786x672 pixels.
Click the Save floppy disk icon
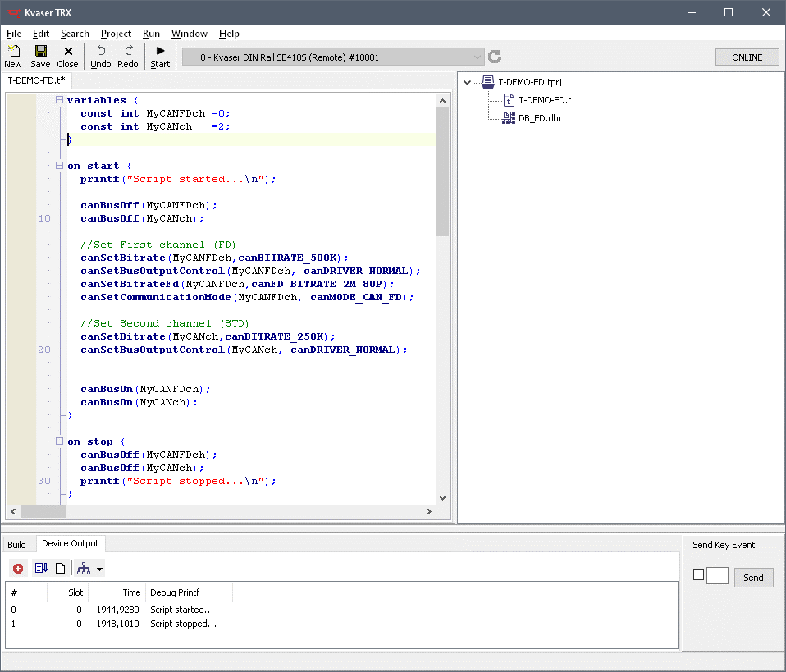click(40, 51)
